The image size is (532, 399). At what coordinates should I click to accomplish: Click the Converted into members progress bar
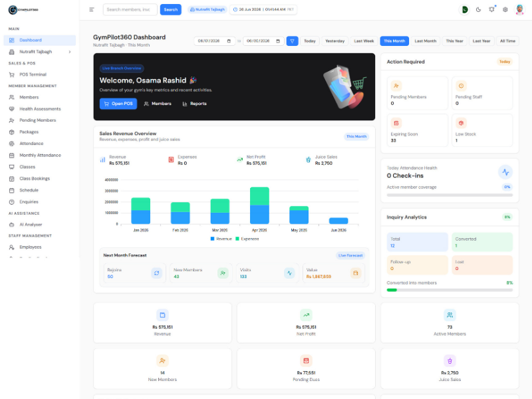(450, 290)
